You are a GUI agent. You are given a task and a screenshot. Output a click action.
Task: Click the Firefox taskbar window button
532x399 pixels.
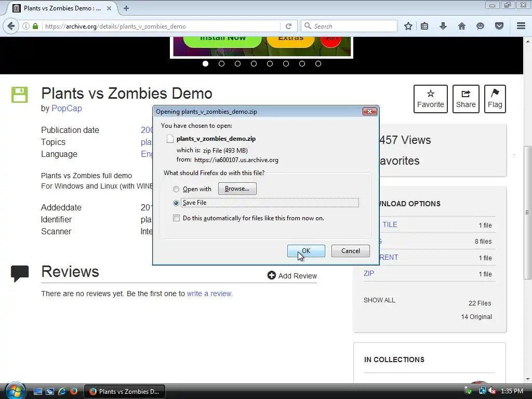125,392
